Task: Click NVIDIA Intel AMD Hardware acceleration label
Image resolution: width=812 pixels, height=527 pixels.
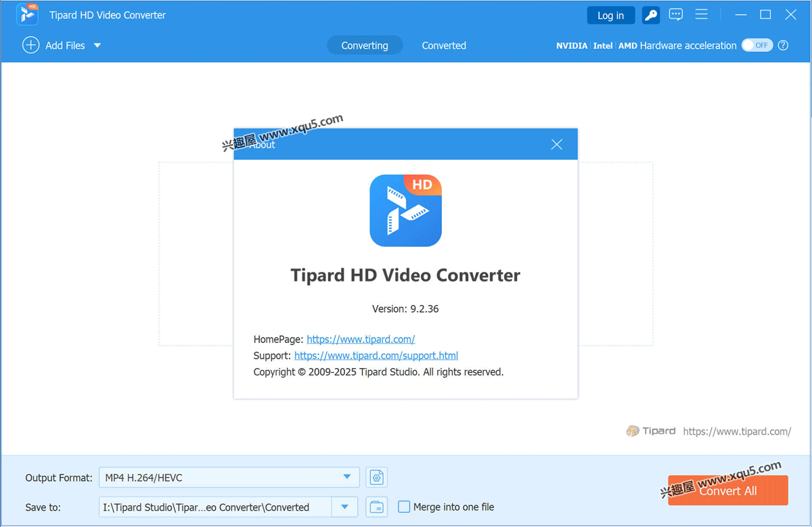Action: point(646,45)
